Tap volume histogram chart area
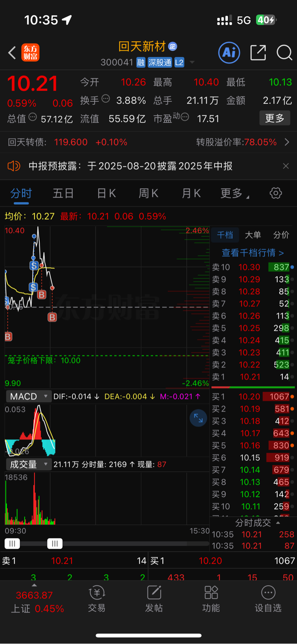297x644 pixels. pyautogui.click(x=107, y=499)
